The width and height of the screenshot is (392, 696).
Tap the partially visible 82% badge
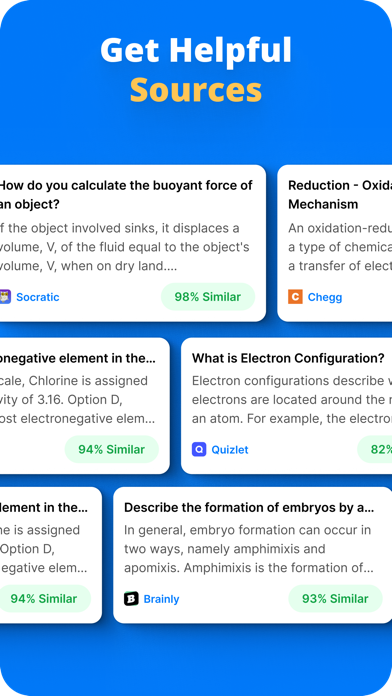[x=375, y=450]
